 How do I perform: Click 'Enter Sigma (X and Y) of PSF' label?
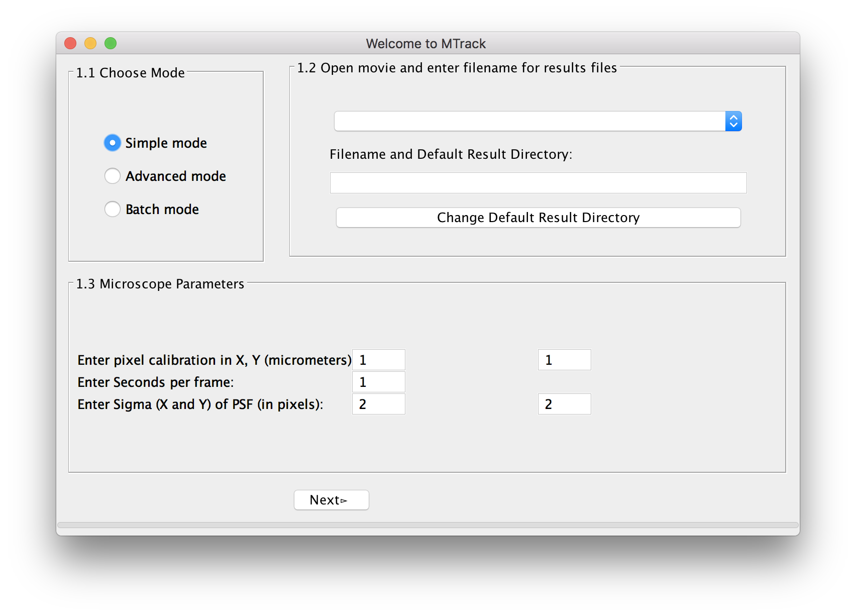pos(200,404)
